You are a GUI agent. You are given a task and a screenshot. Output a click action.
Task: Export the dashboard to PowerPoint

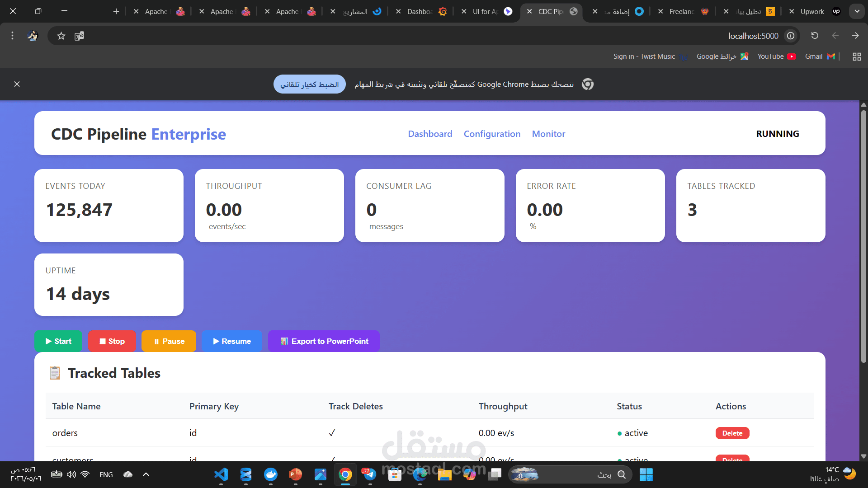click(324, 341)
